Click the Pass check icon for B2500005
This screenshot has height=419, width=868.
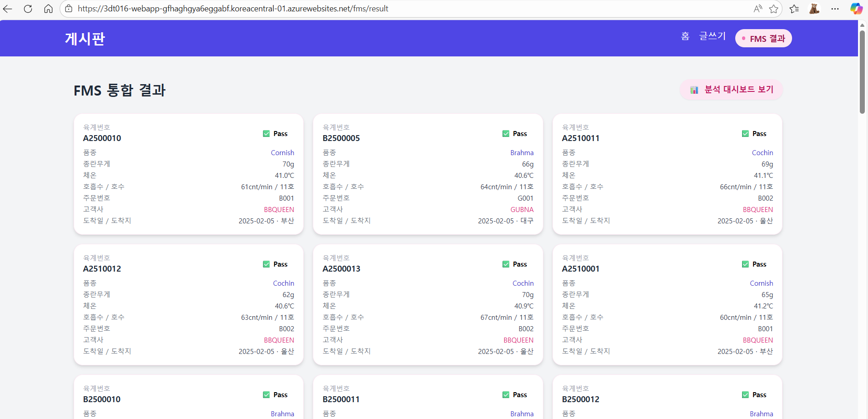tap(506, 134)
